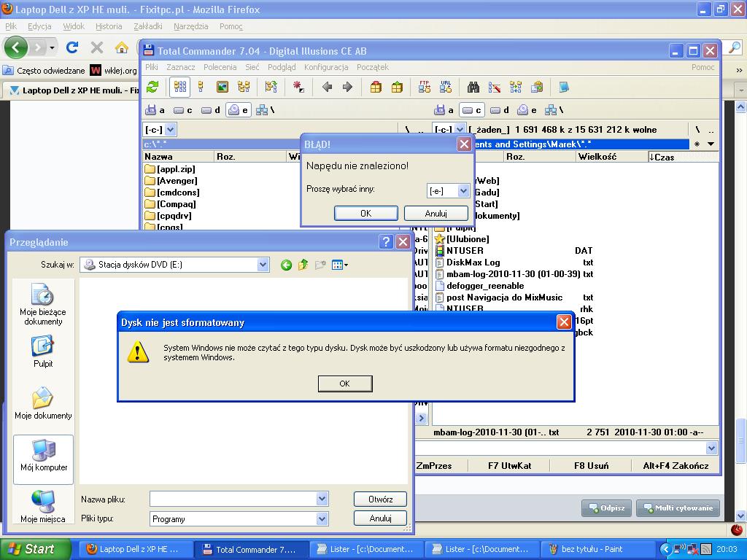This screenshot has width=747, height=560.
Task: Click the Otwórz button in Przeglądanie
Action: (380, 499)
